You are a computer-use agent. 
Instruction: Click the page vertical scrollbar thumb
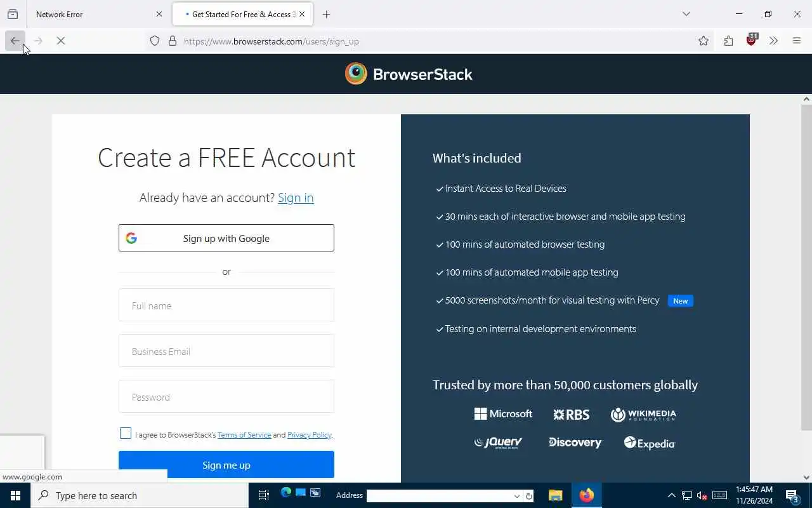806,267
